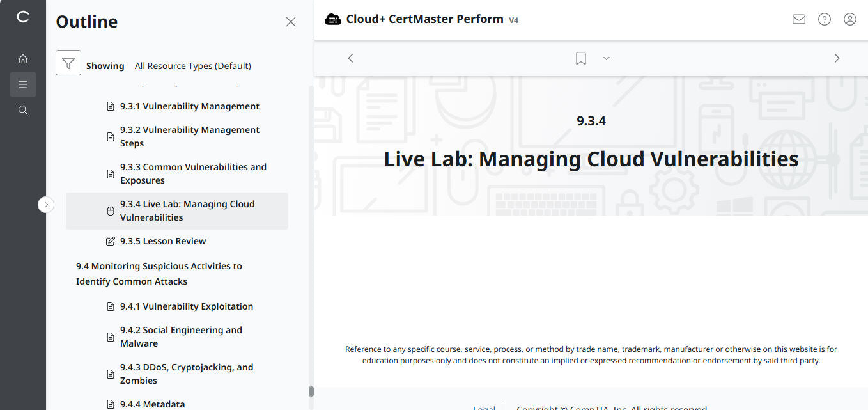Toggle the highlighted Managing Cloud Vulnerabilities entry
Screen dimensions: 868x410
[x=187, y=210]
